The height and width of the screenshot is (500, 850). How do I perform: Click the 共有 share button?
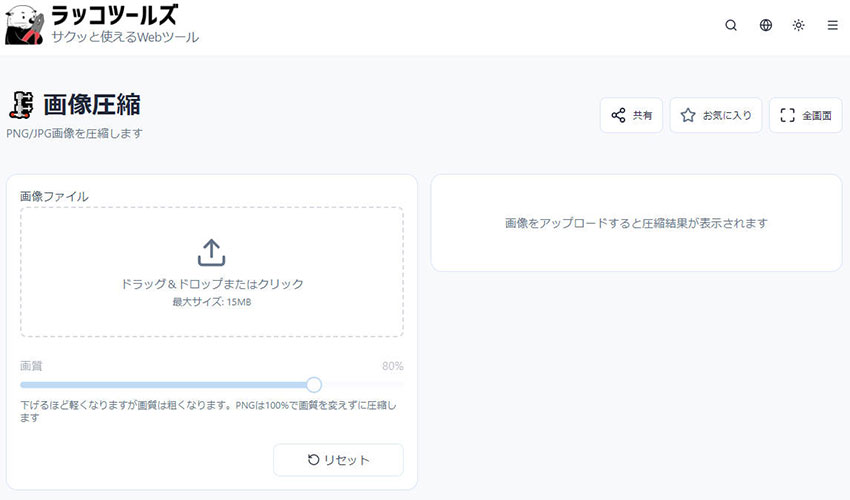point(631,115)
